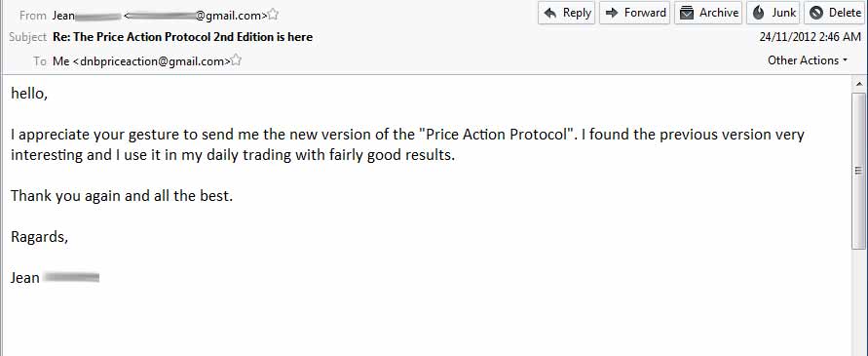Click the Junk button label
This screenshot has width=868, height=356.
click(784, 13)
